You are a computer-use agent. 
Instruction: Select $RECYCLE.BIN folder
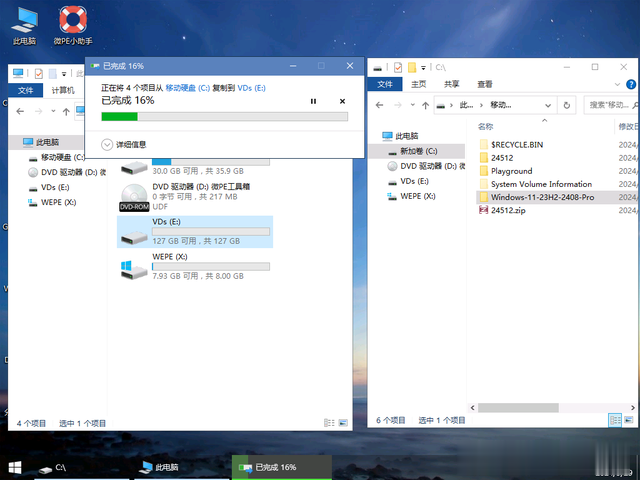[x=511, y=144]
